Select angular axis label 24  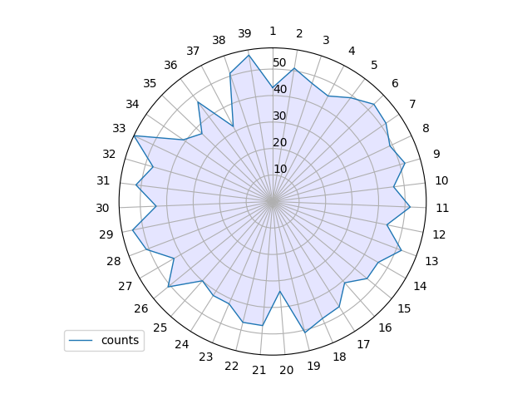pos(182,344)
